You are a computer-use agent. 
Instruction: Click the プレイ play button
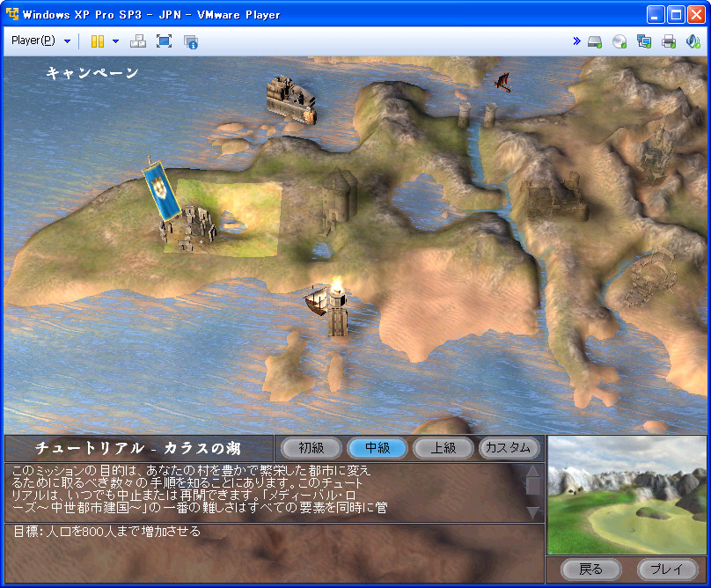tap(667, 569)
